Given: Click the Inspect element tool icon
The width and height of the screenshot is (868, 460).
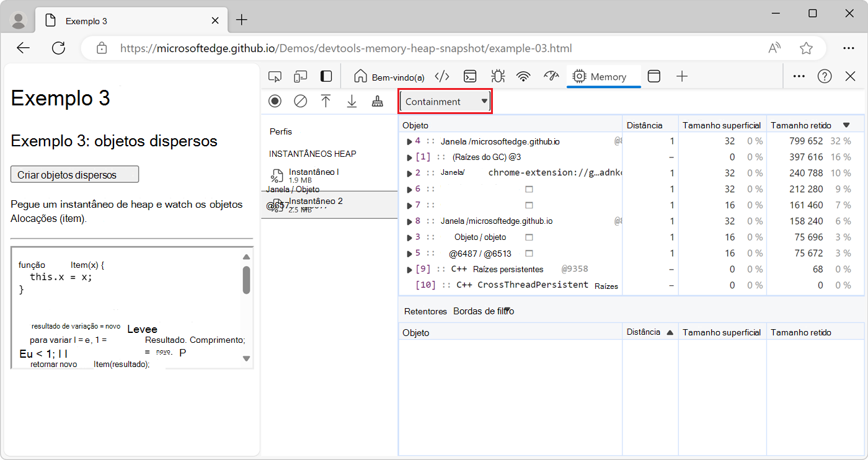Looking at the screenshot, I should [275, 76].
